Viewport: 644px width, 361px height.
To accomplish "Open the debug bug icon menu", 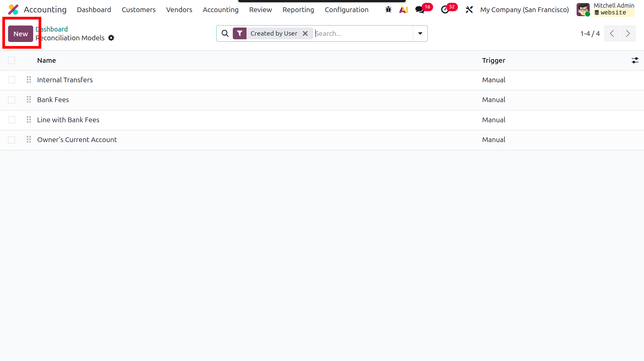I will (388, 10).
